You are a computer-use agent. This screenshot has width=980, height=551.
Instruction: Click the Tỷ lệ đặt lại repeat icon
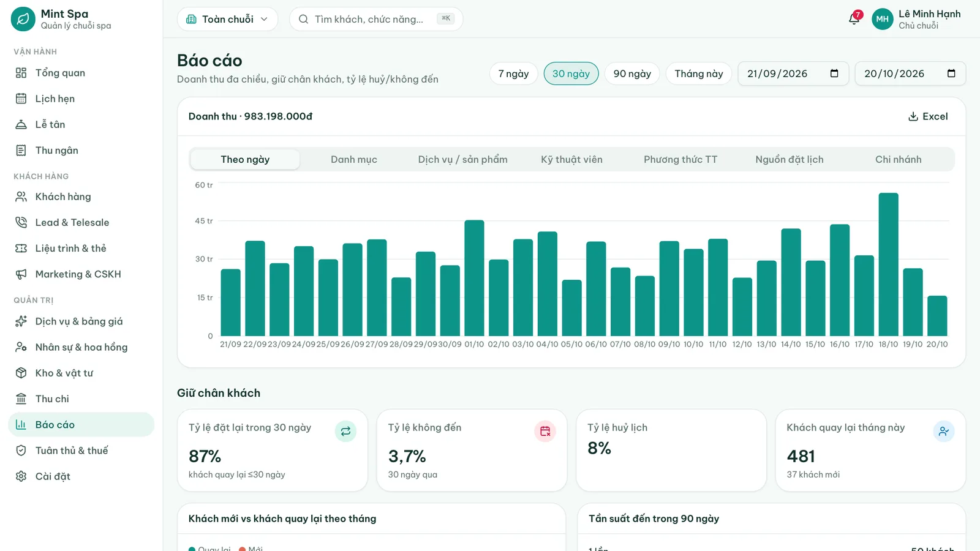(345, 431)
